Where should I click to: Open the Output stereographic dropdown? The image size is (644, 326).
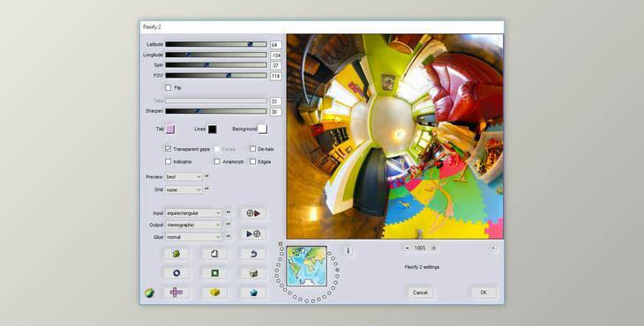coord(193,225)
